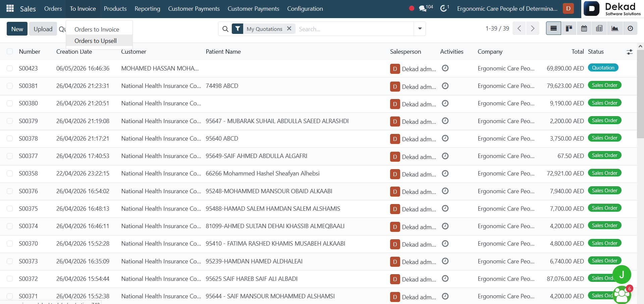Click the Dekad Software Solutions logo
The height and width of the screenshot is (304, 644).
click(x=613, y=9)
